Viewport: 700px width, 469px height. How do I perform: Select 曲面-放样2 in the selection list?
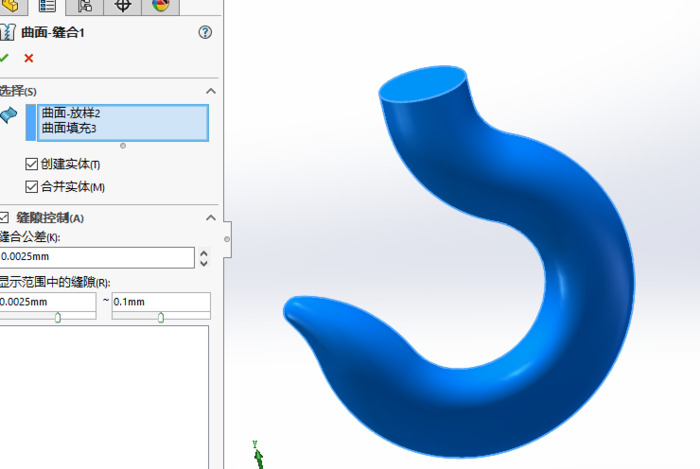point(71,113)
